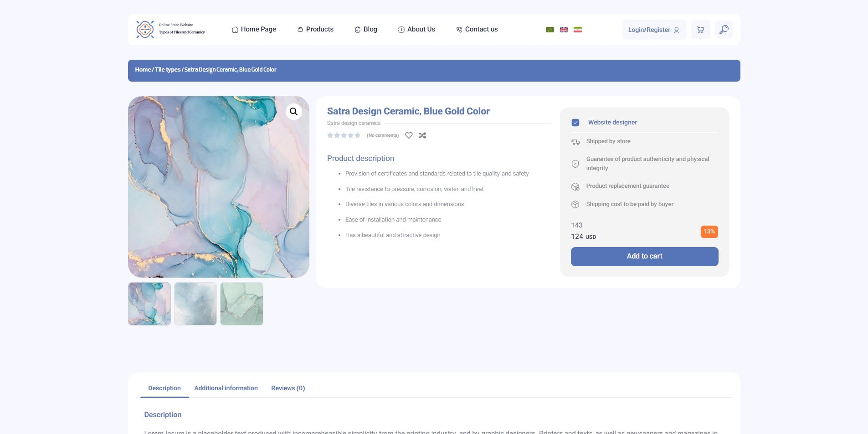Switch language using the Iran flag
This screenshot has height=434, width=868.
[x=577, y=30]
